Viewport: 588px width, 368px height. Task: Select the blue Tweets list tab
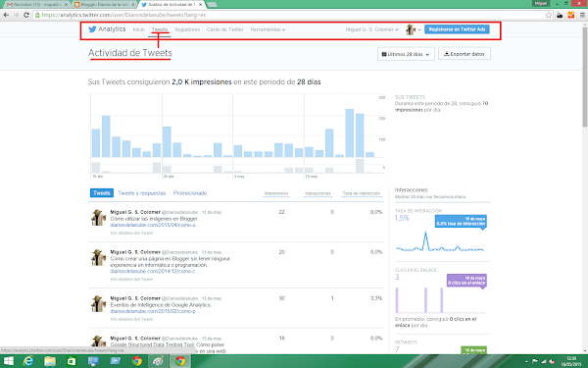(x=102, y=193)
